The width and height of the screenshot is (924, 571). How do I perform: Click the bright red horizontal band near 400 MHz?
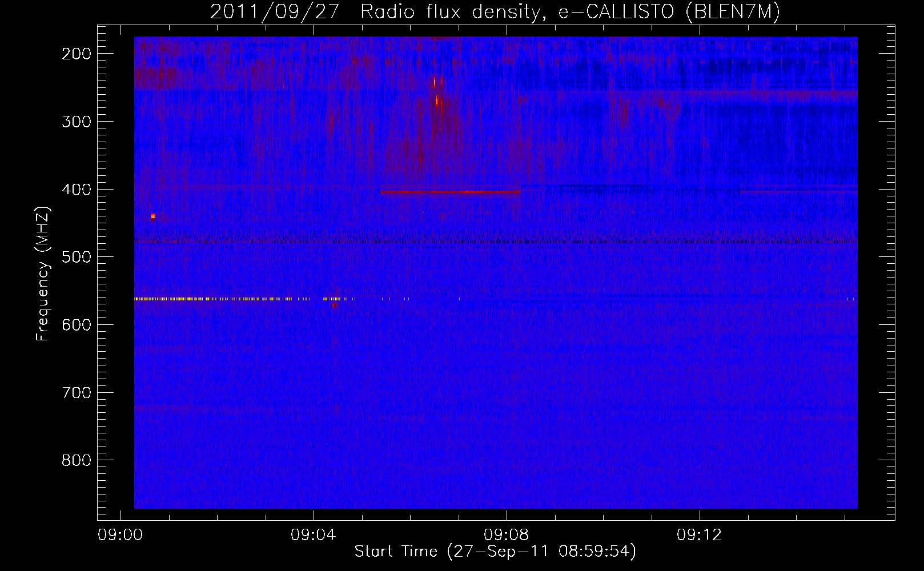pyautogui.click(x=451, y=192)
